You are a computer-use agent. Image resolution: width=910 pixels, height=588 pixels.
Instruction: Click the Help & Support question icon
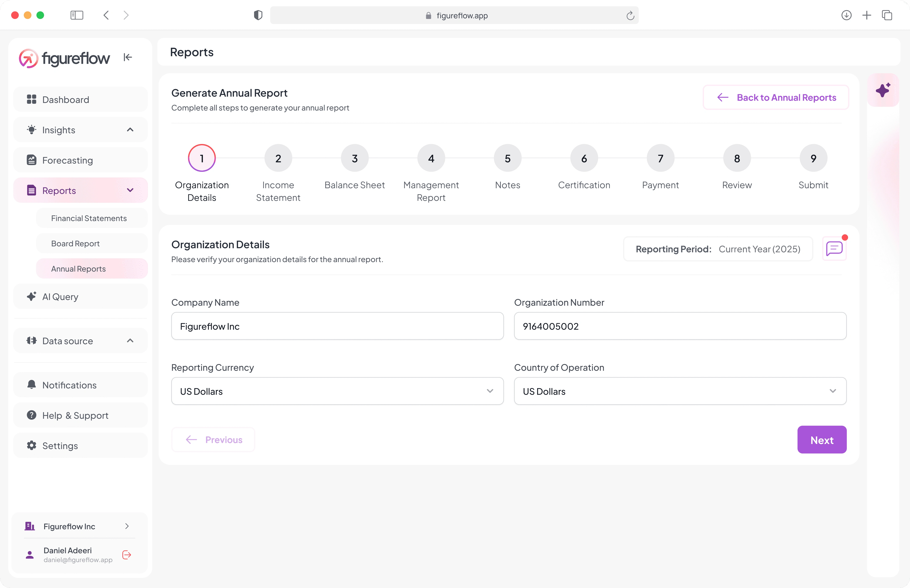pyautogui.click(x=32, y=415)
